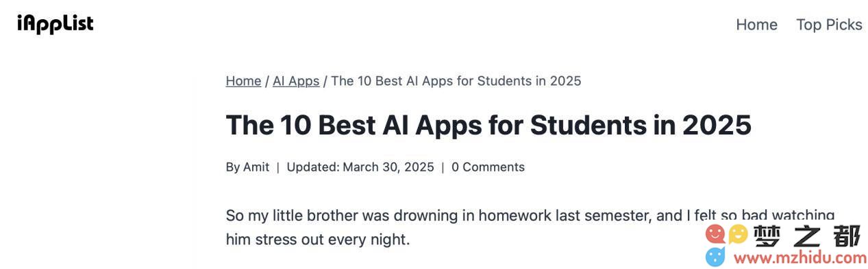Open the Home navigation menu item

point(756,25)
